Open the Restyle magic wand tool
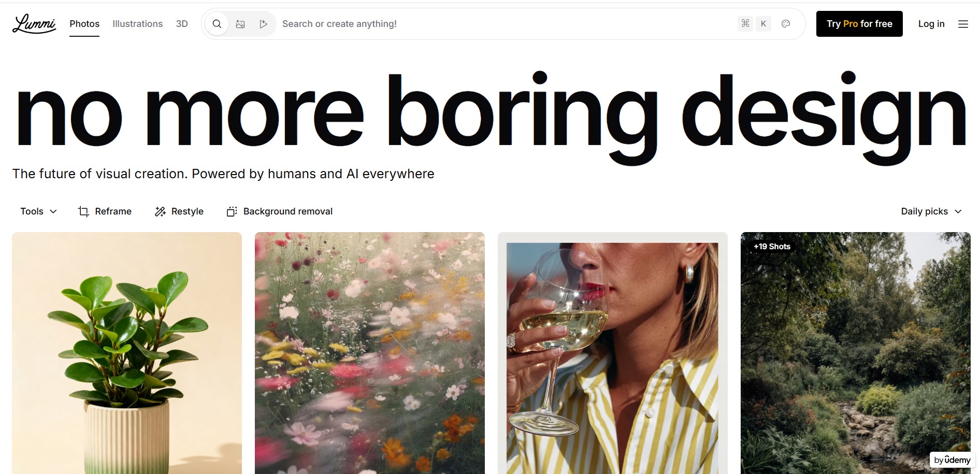 [x=179, y=211]
